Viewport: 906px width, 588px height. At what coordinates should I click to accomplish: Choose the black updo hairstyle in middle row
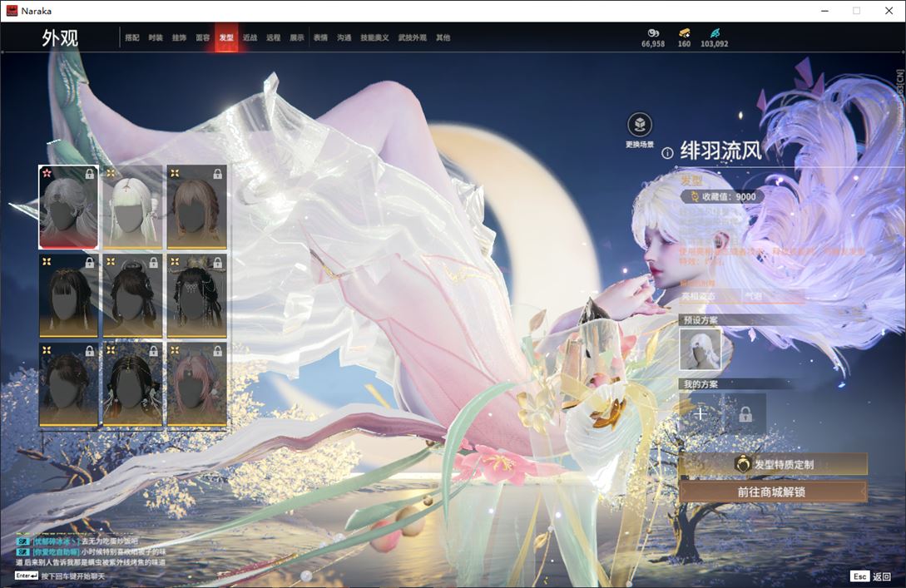[x=132, y=296]
